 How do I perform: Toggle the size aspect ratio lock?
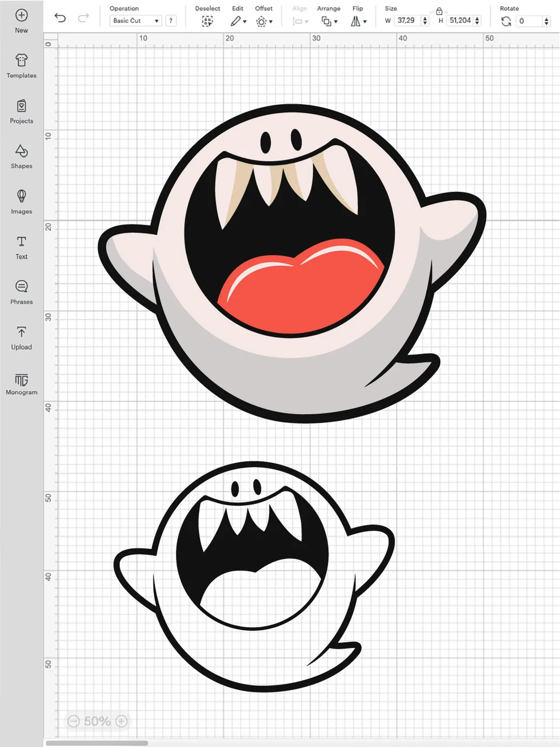[439, 11]
